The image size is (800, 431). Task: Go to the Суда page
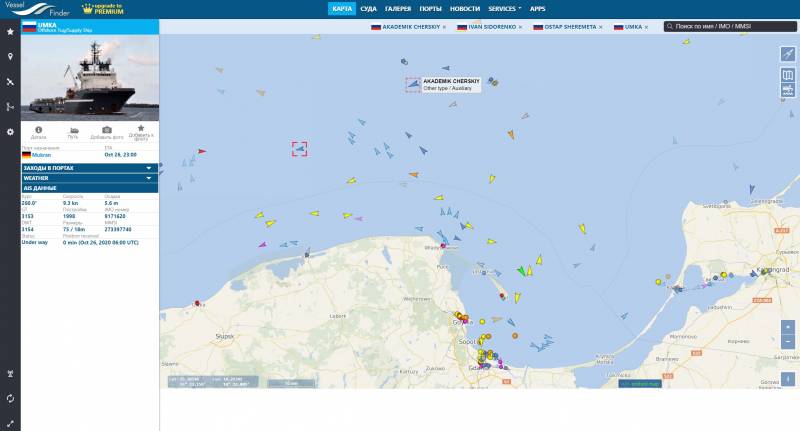click(368, 9)
